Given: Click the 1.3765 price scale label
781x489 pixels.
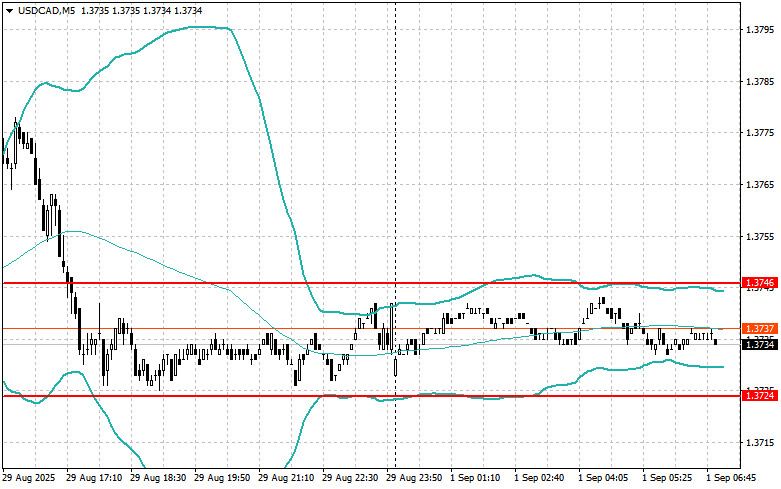Looking at the screenshot, I should pos(760,184).
